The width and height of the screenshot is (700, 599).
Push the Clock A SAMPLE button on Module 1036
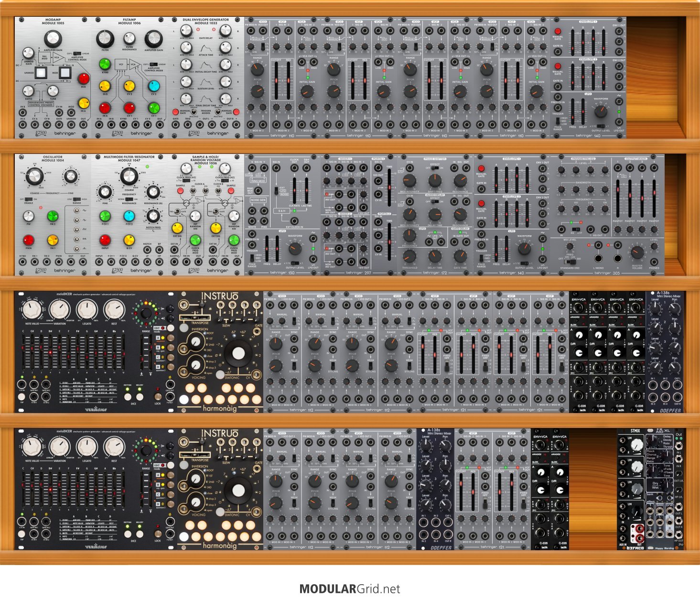(x=179, y=191)
